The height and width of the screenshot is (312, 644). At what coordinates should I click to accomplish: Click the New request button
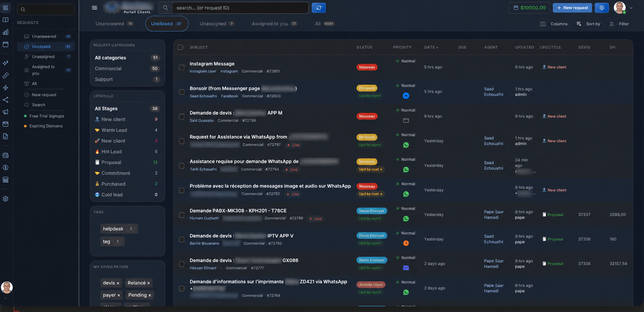coord(572,8)
